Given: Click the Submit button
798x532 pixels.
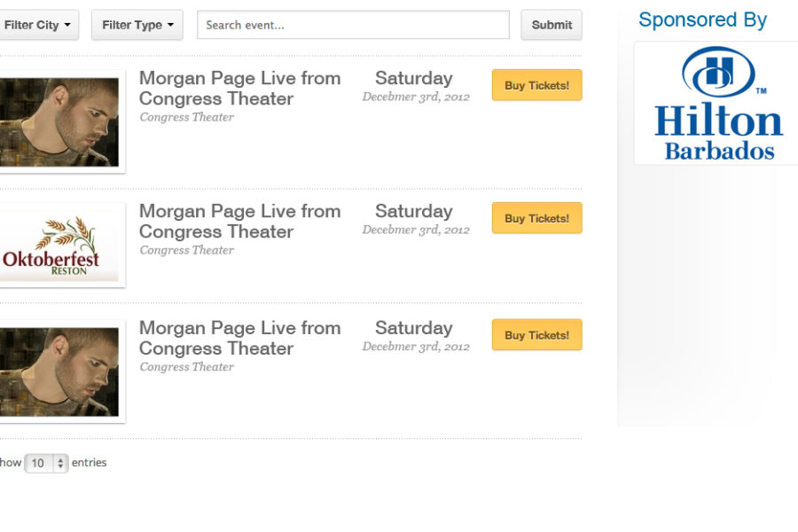Looking at the screenshot, I should pyautogui.click(x=552, y=25).
